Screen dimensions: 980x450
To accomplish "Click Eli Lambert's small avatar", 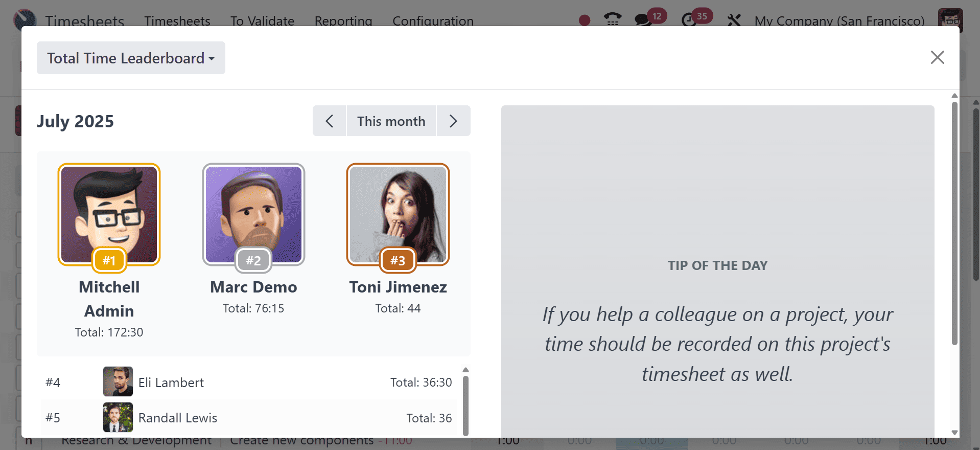I will click(x=118, y=381).
